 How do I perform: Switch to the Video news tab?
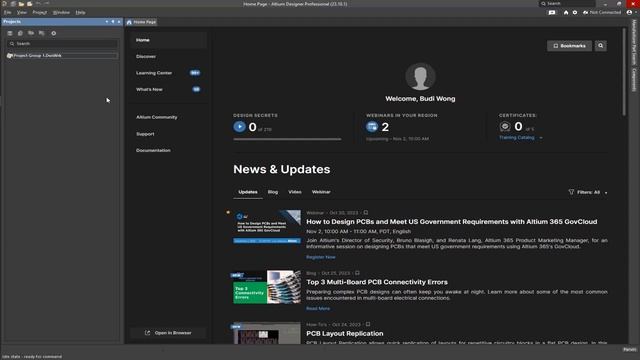coord(295,192)
